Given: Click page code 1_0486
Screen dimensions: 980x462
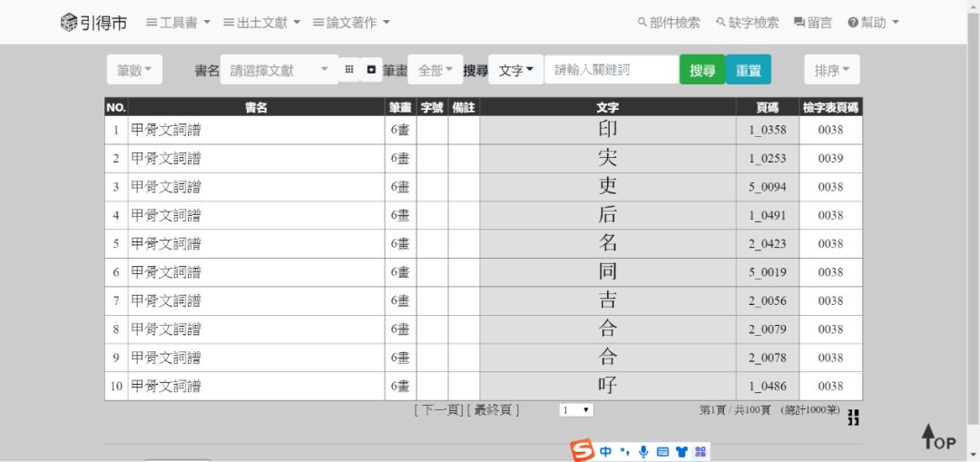Looking at the screenshot, I should [768, 387].
